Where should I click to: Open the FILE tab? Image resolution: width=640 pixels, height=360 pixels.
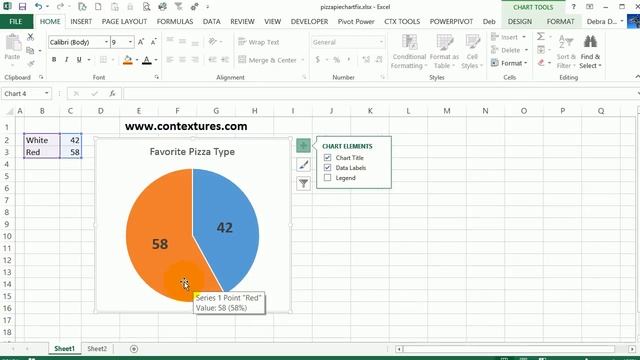coord(16,22)
